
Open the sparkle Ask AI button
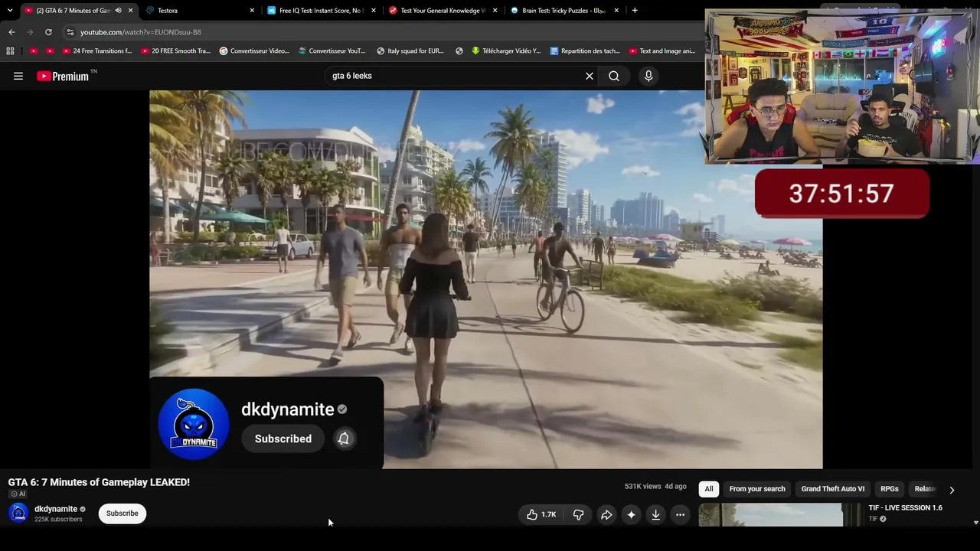click(631, 515)
